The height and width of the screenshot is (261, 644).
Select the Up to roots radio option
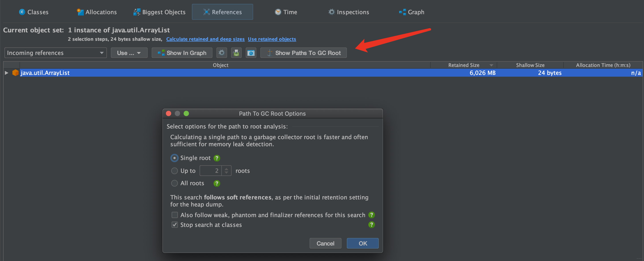174,171
